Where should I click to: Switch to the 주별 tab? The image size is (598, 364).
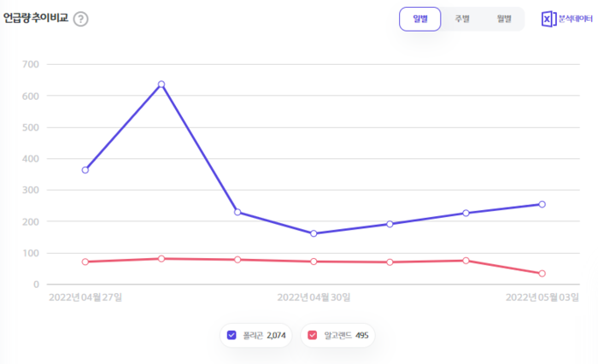coord(462,19)
